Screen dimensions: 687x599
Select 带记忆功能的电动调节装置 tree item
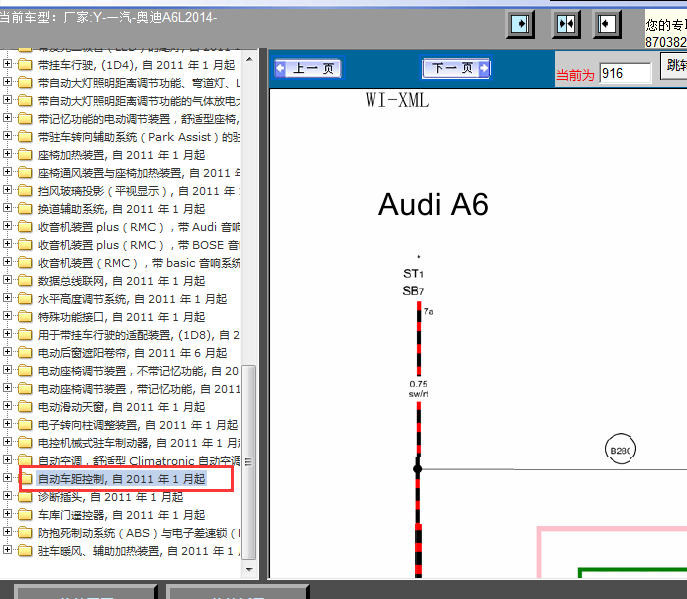tap(139, 119)
